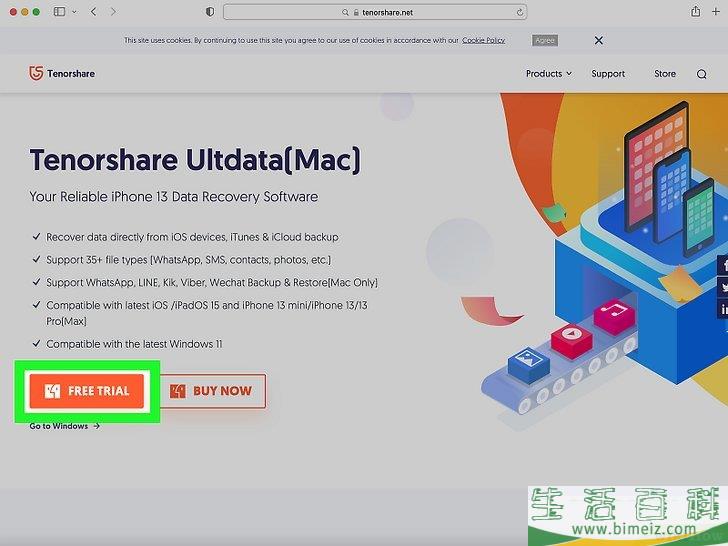Image resolution: width=728 pixels, height=546 pixels.
Task: Click 'Your Reliable iPhone 13 Data Recovery Software'
Action: [174, 196]
